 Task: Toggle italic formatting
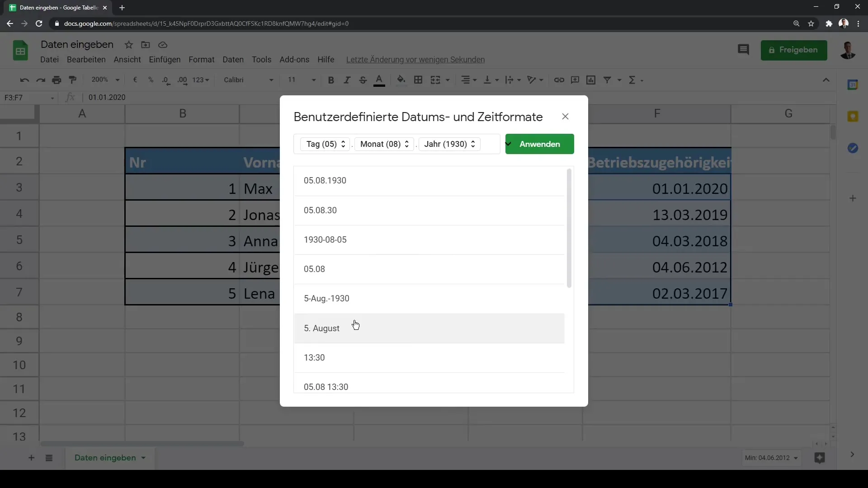coord(347,80)
